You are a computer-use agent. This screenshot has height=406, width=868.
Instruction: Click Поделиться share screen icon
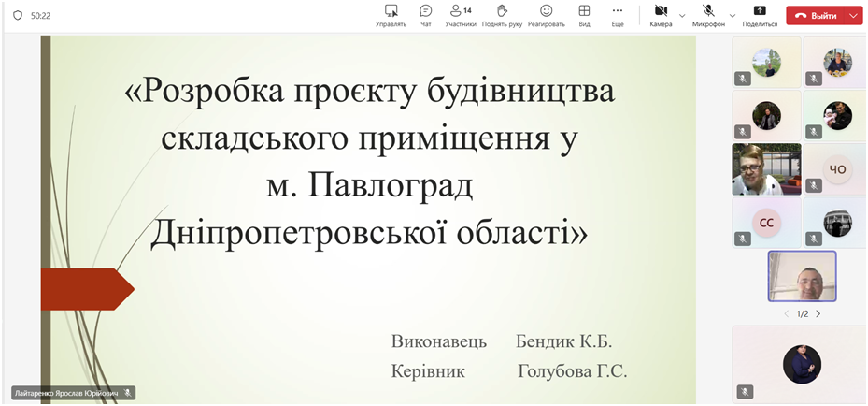tap(760, 15)
